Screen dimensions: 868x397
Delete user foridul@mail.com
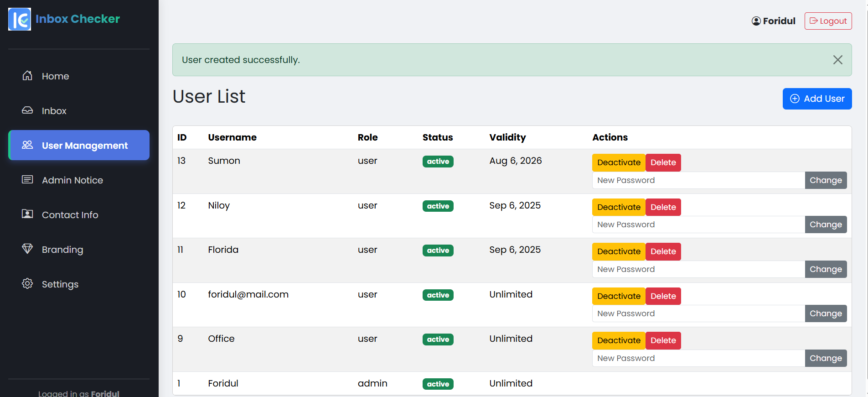[x=663, y=296]
